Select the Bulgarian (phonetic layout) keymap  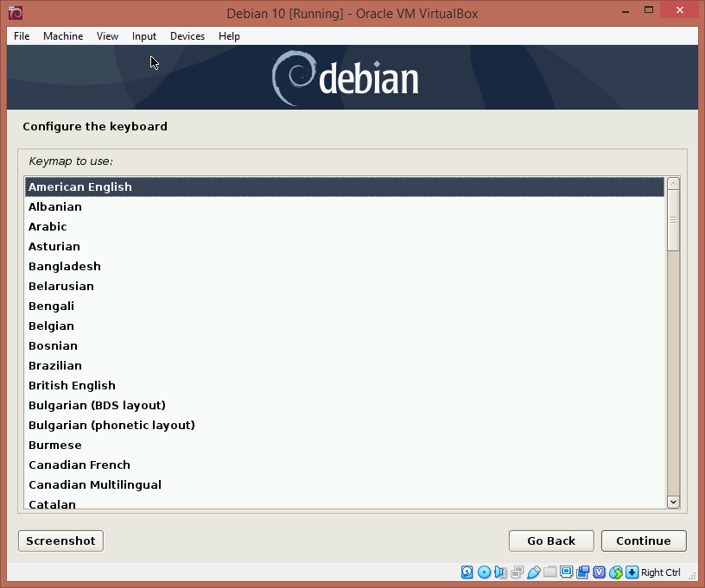(x=345, y=425)
